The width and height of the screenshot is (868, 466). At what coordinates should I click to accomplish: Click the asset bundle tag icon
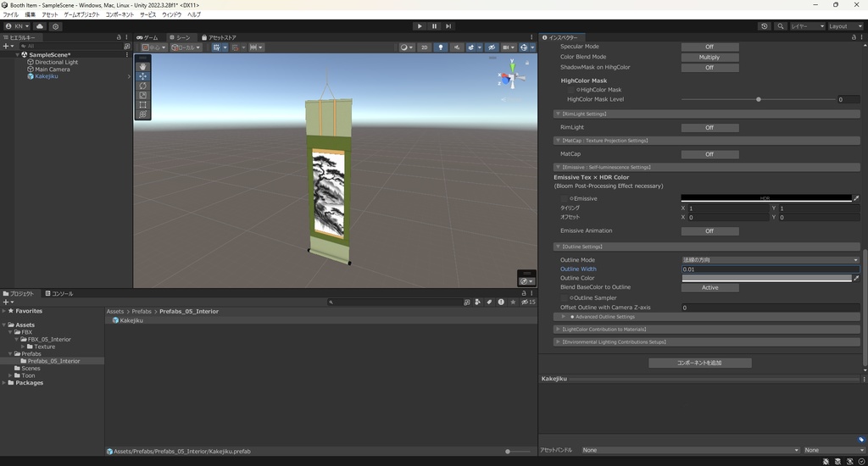(x=861, y=440)
